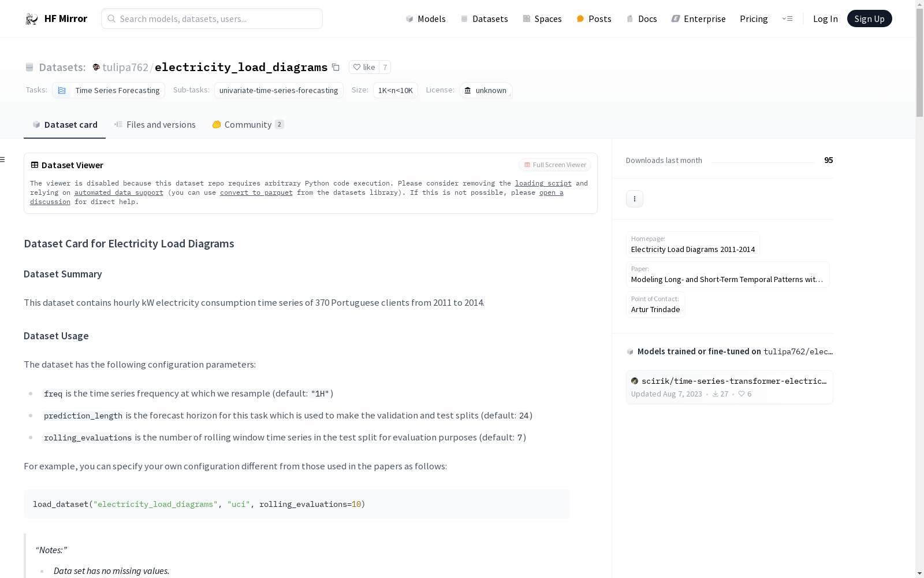
Task: Open the tulipa762 profile link
Action: pyautogui.click(x=125, y=67)
